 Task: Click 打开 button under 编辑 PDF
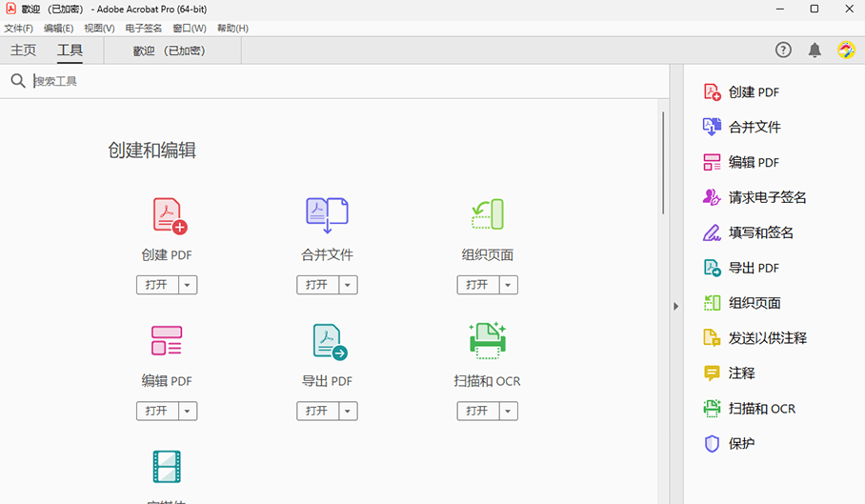tap(156, 412)
